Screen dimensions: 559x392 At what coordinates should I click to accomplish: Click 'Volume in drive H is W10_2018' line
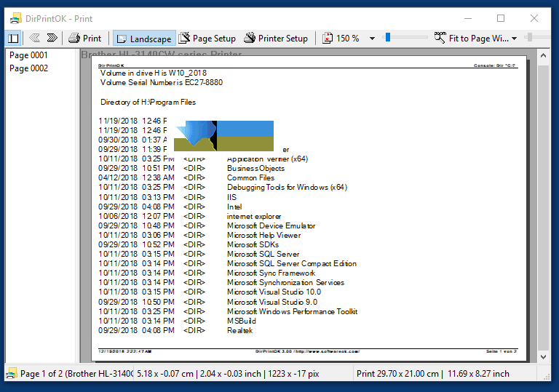[x=154, y=73]
